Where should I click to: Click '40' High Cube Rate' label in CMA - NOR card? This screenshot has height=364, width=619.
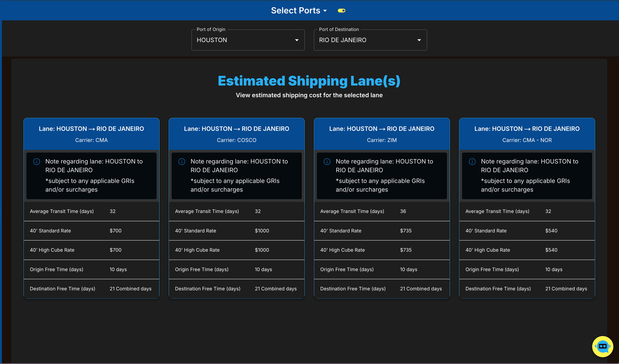pyautogui.click(x=488, y=250)
